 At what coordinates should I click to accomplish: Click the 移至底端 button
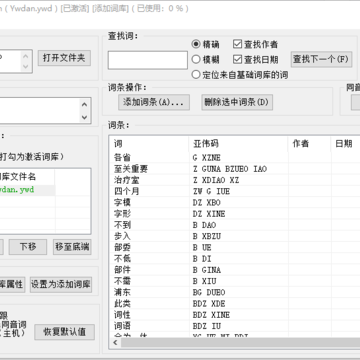point(72,247)
